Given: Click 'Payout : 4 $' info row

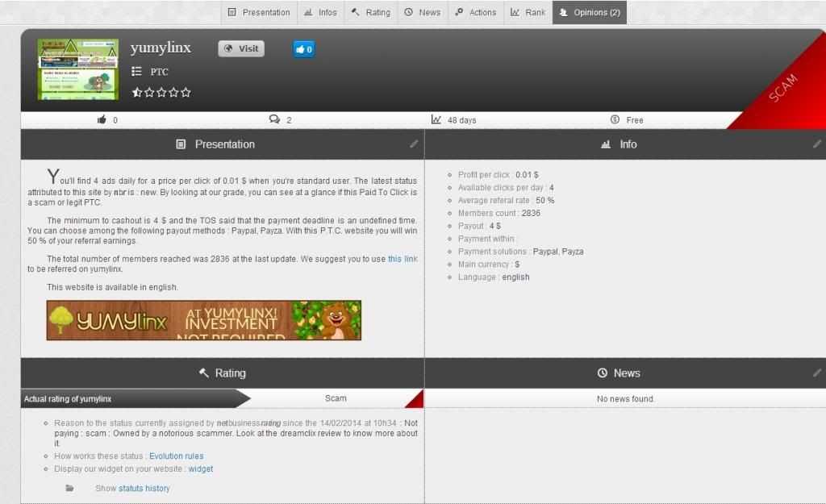Looking at the screenshot, I should (479, 226).
